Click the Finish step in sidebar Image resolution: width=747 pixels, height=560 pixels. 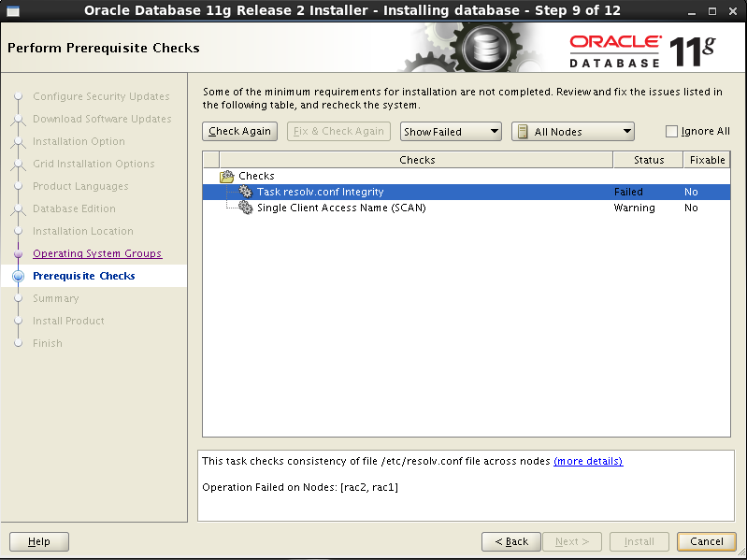[47, 343]
